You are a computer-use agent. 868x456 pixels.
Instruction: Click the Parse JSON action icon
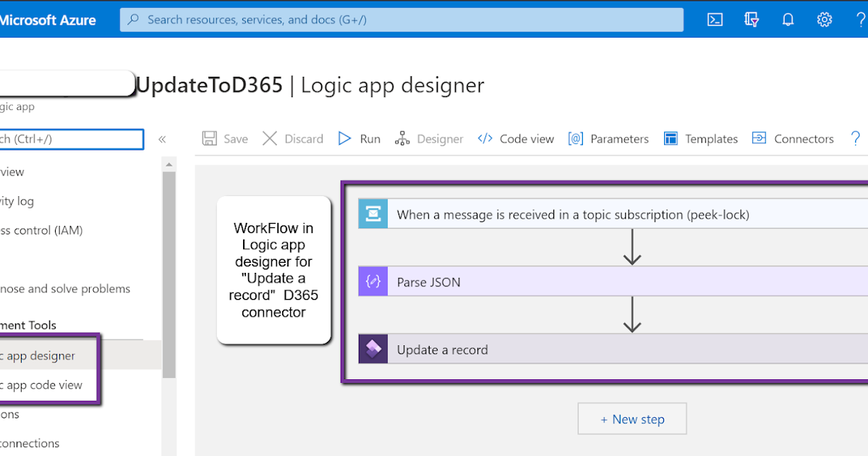373,281
